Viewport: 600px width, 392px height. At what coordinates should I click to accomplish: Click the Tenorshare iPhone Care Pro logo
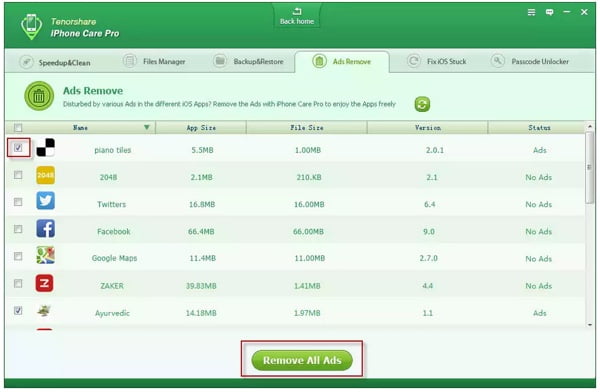point(31,27)
